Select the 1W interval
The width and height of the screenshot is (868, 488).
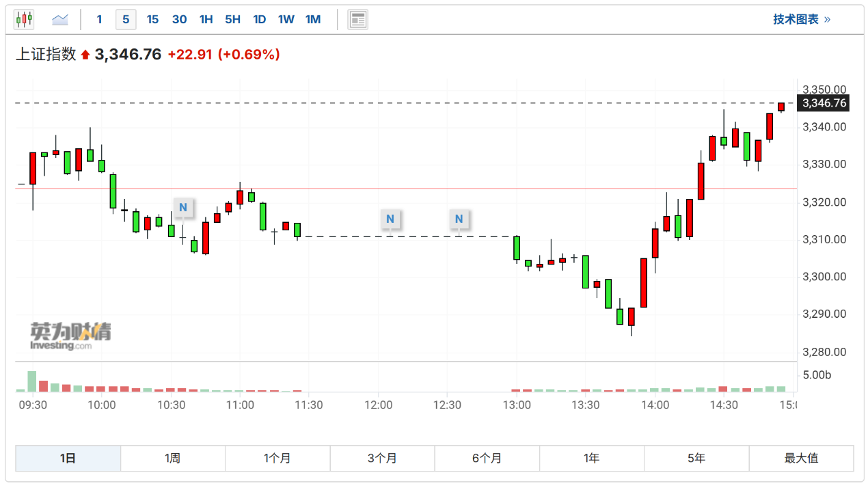(286, 19)
